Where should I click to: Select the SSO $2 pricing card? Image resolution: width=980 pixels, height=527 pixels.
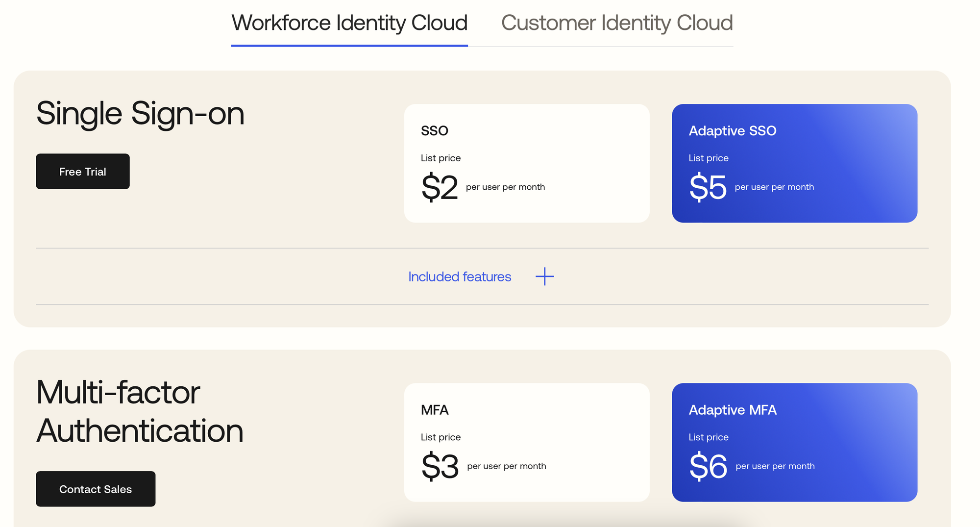tap(527, 163)
